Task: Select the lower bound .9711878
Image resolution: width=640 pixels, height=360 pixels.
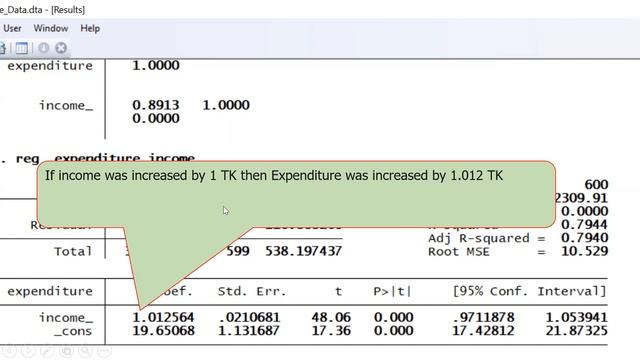Action: point(484,317)
